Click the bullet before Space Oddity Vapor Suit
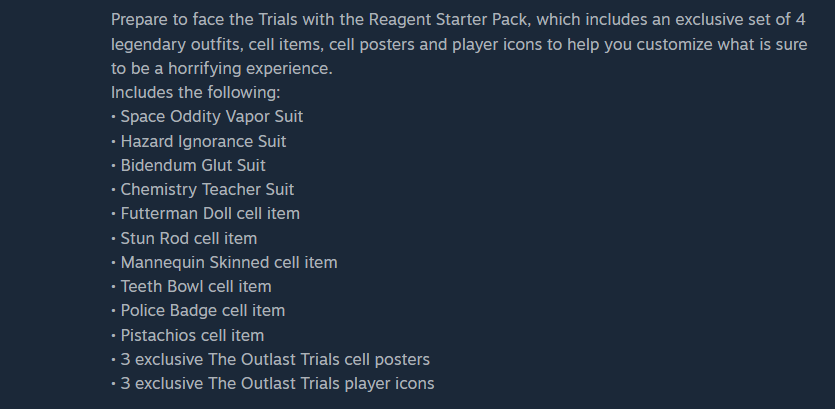The height and width of the screenshot is (409, 835). (x=113, y=117)
